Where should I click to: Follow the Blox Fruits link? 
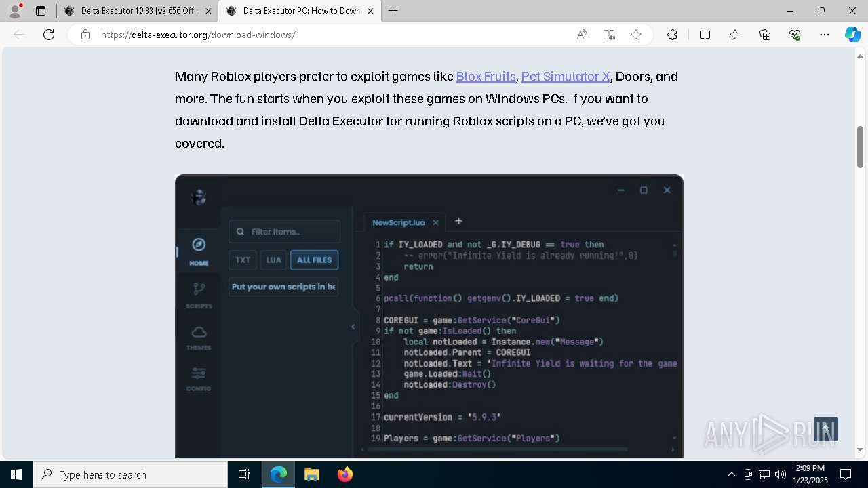[x=486, y=77]
